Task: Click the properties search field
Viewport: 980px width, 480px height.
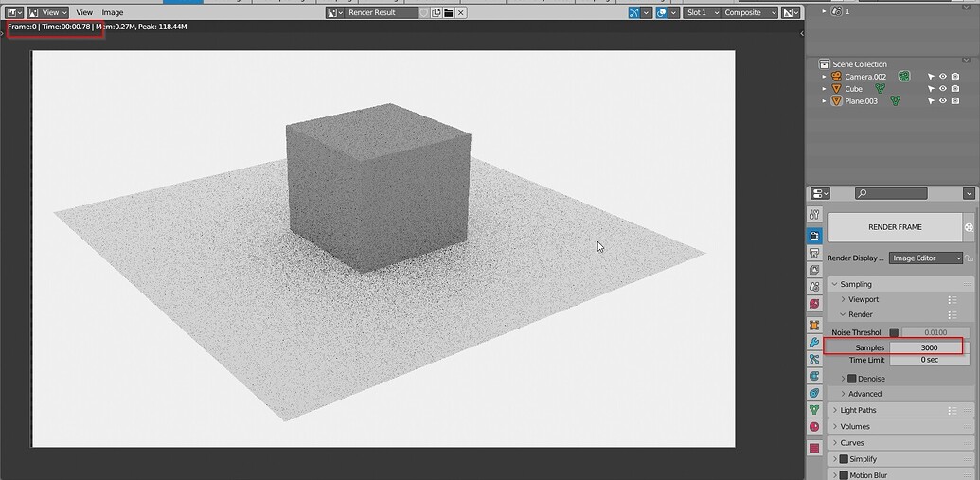Action: [x=891, y=193]
